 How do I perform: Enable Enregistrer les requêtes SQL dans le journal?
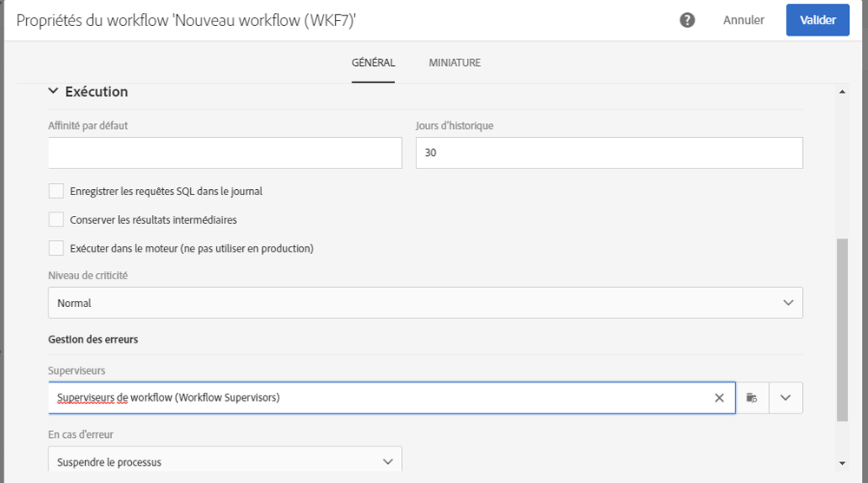click(x=56, y=191)
